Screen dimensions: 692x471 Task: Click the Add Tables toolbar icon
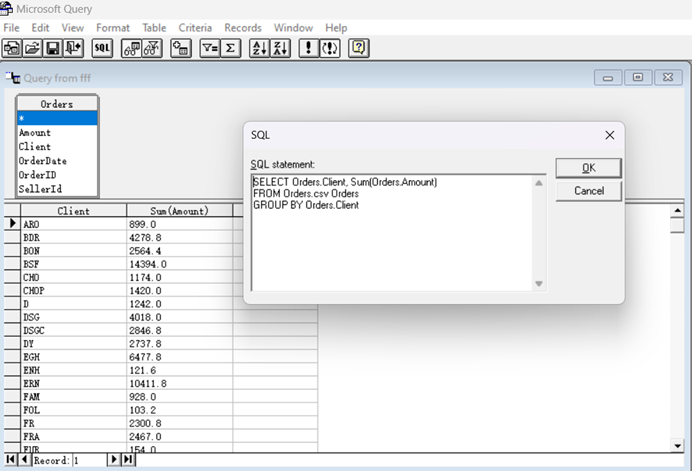(181, 48)
